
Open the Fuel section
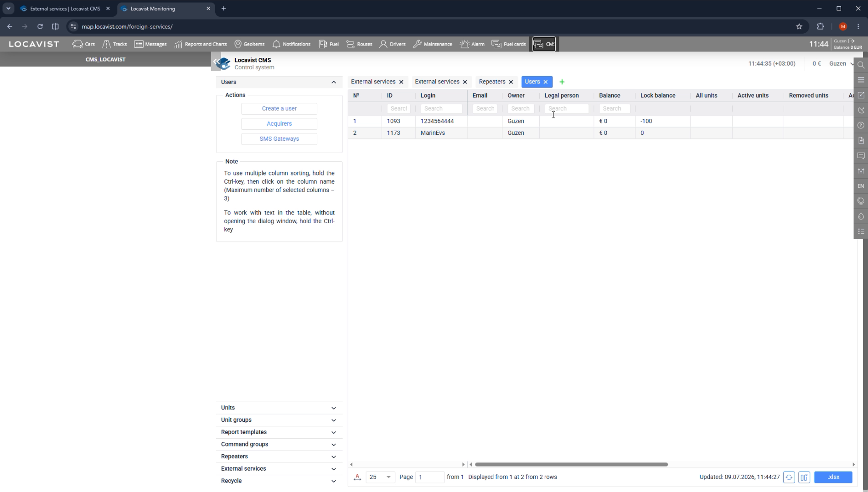328,44
